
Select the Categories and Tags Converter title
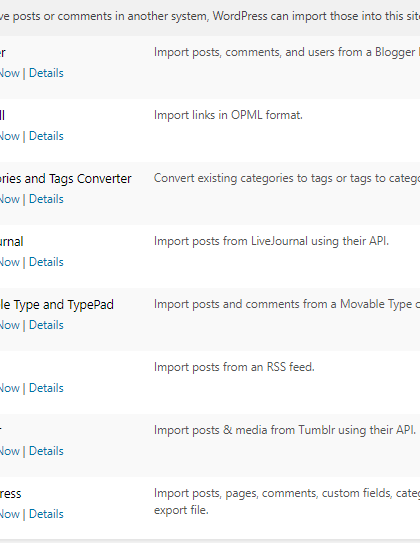(x=66, y=179)
